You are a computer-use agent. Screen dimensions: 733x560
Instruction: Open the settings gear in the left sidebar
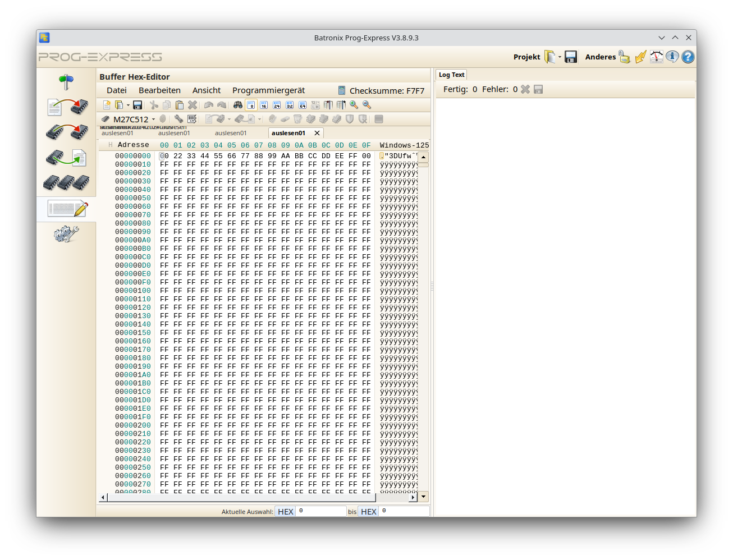click(x=67, y=234)
